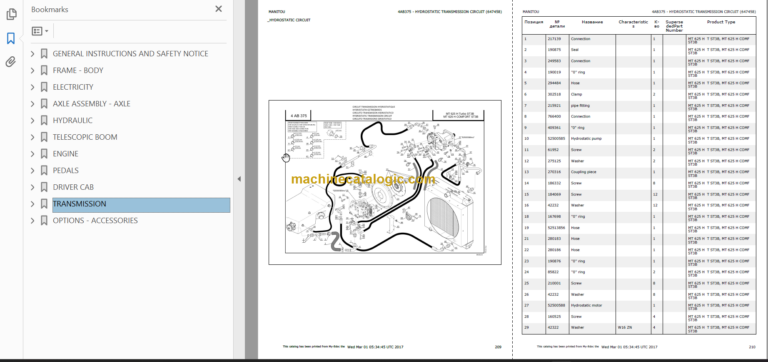Click part number 42322 in last row
Screen dimensions: 768x362
coord(554,328)
